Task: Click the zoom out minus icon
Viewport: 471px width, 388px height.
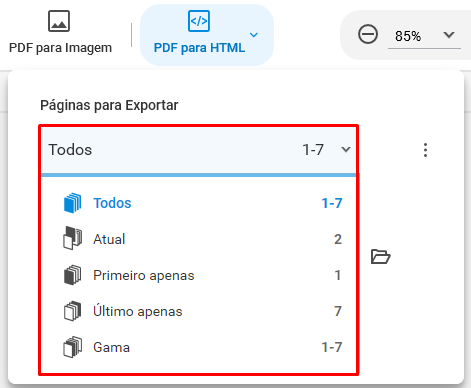Action: [368, 34]
